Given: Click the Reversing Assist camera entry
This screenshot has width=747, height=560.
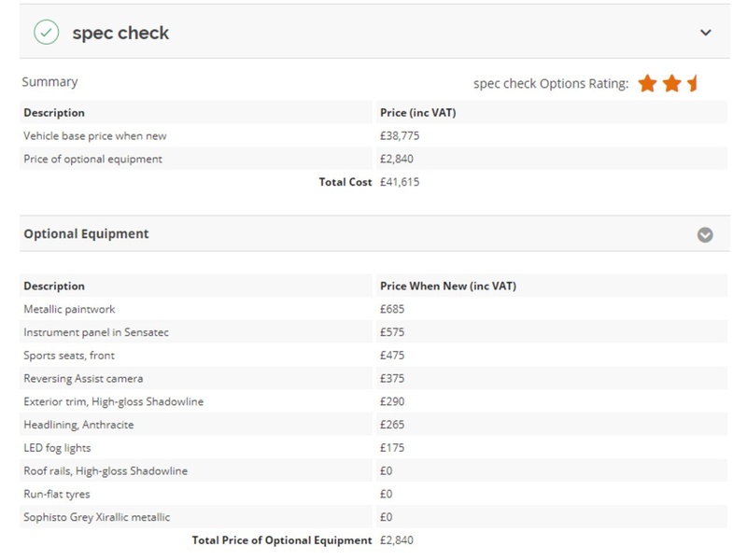Looking at the screenshot, I should click(x=83, y=379).
